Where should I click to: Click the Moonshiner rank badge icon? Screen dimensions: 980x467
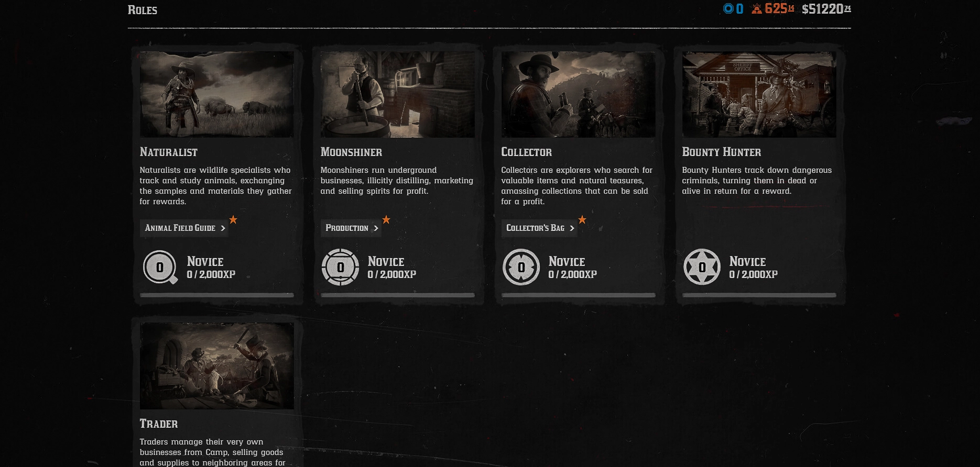coord(340,267)
